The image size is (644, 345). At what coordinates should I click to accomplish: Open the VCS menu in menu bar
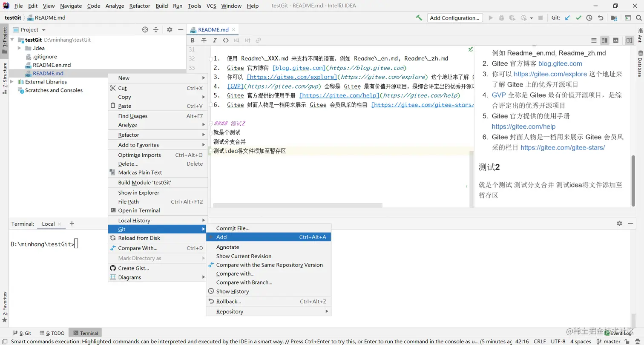tap(211, 6)
